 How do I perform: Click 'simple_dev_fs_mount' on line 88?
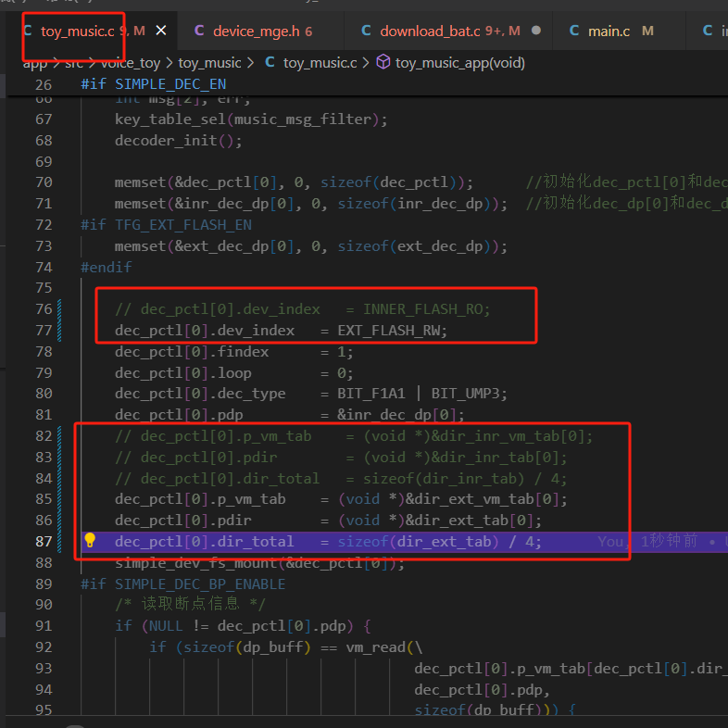pos(196,563)
